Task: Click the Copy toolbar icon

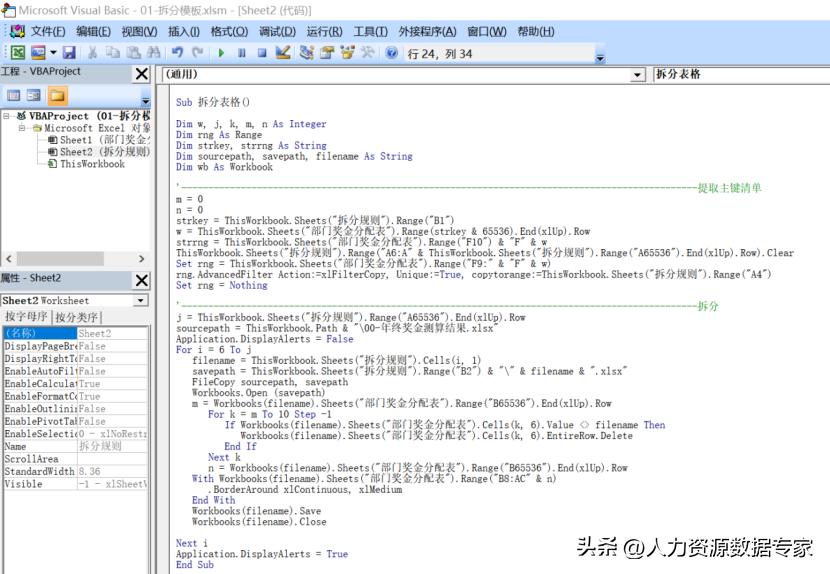Action: pos(113,52)
